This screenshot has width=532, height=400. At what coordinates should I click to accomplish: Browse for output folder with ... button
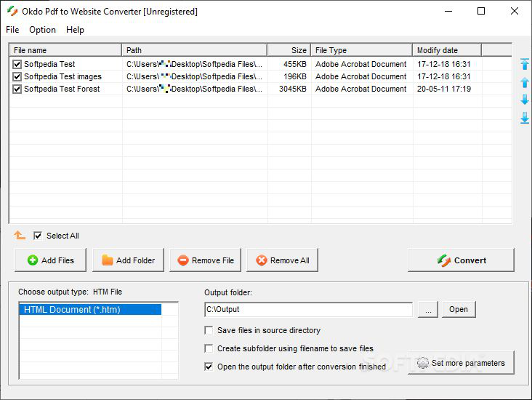tap(428, 309)
